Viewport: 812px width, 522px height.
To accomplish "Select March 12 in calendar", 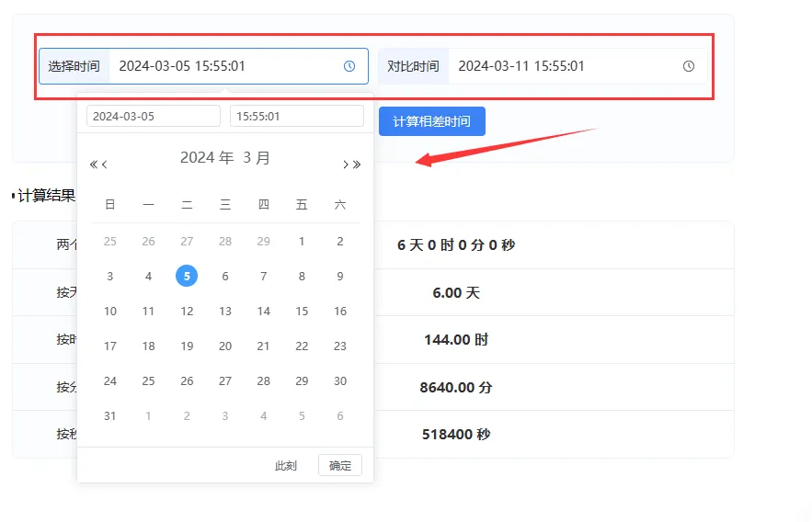I will coord(187,311).
